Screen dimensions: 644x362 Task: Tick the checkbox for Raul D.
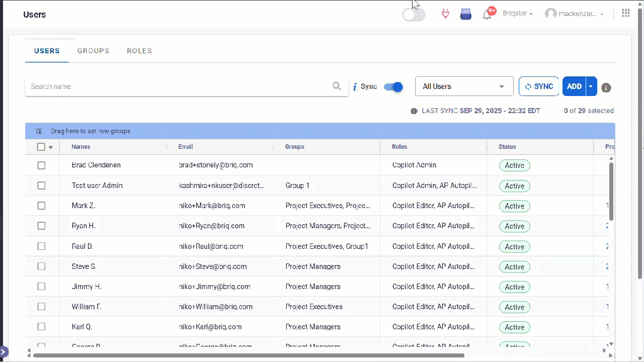(x=41, y=246)
